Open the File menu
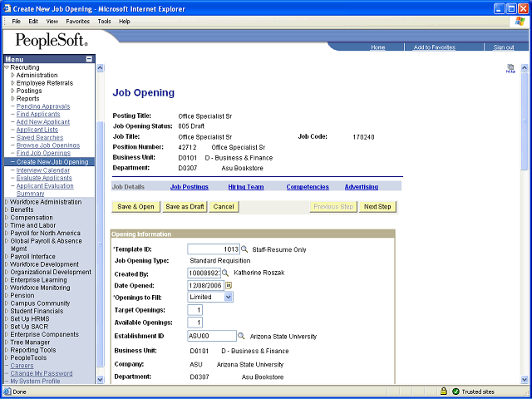The width and height of the screenshot is (532, 399). [16, 22]
